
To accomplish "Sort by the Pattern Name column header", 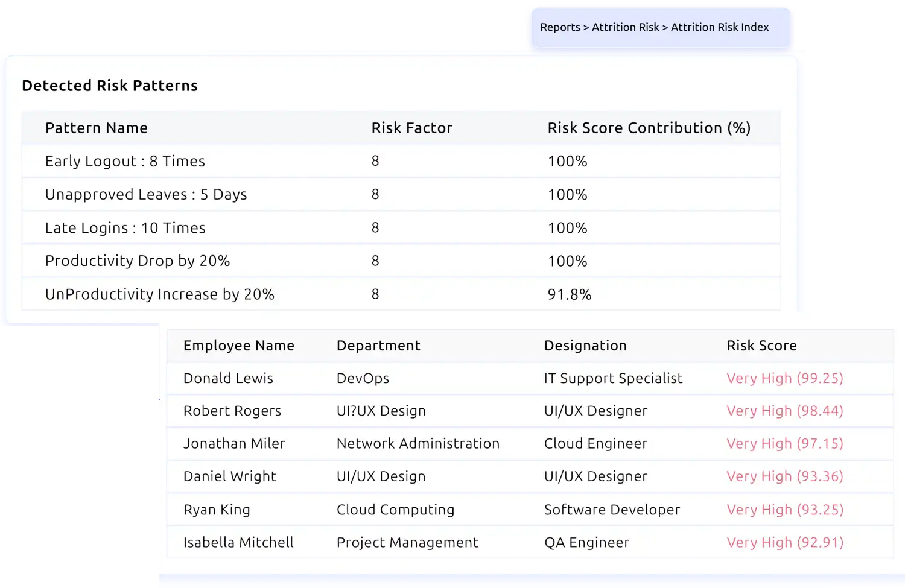I will tap(97, 128).
